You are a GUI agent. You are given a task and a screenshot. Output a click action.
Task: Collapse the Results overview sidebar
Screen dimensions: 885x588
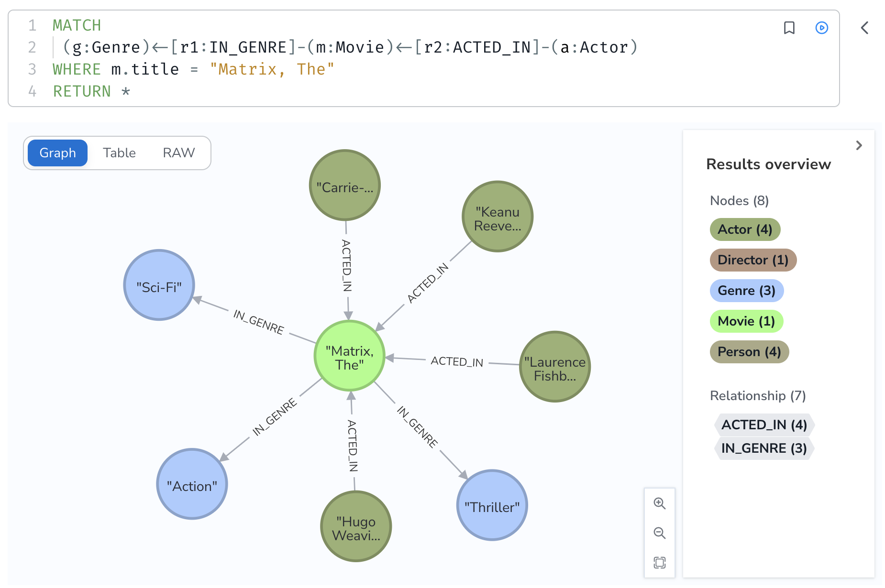click(859, 145)
